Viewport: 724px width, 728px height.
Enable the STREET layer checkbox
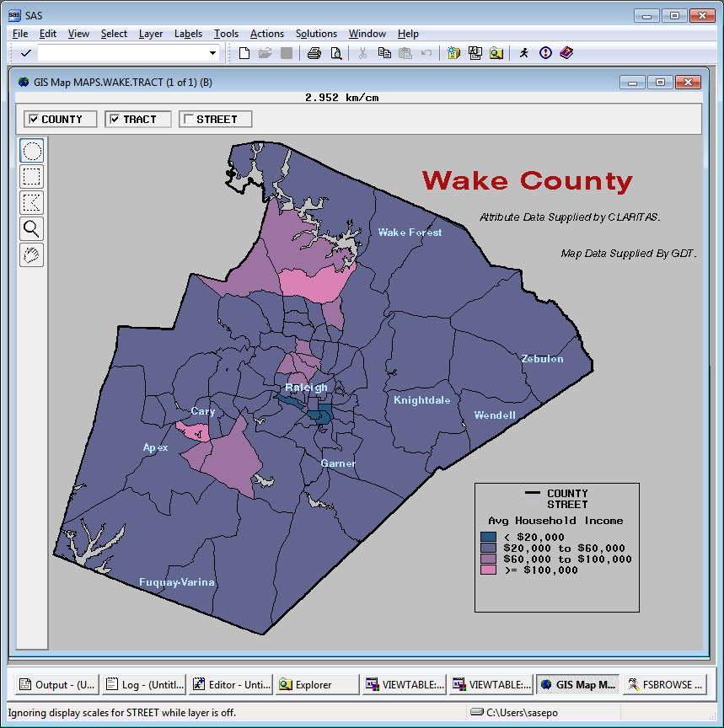click(187, 119)
